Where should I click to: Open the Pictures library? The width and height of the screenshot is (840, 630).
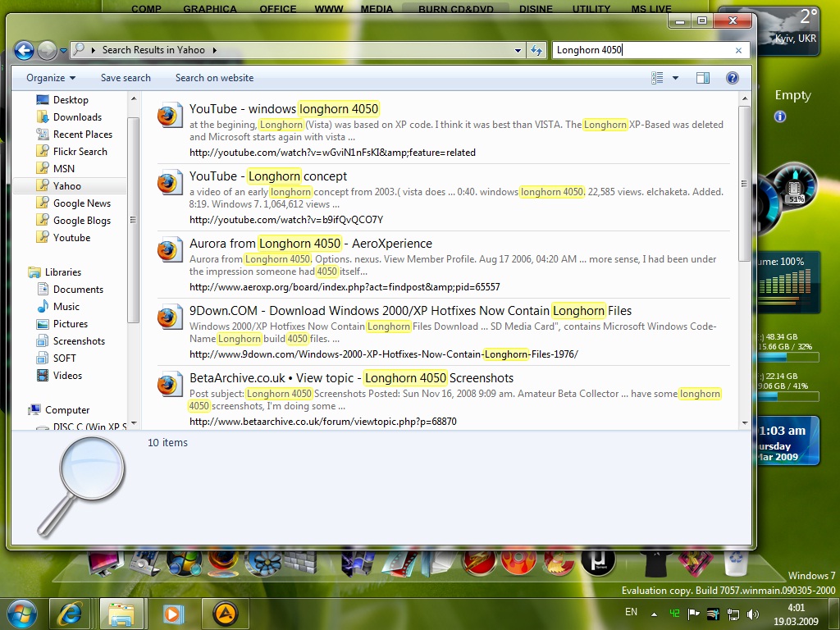point(70,323)
